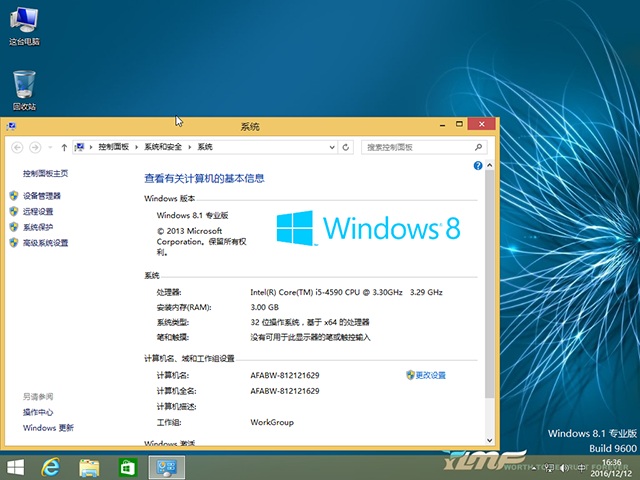
Task: Click the scrollbar up arrow
Action: pyautogui.click(x=489, y=165)
